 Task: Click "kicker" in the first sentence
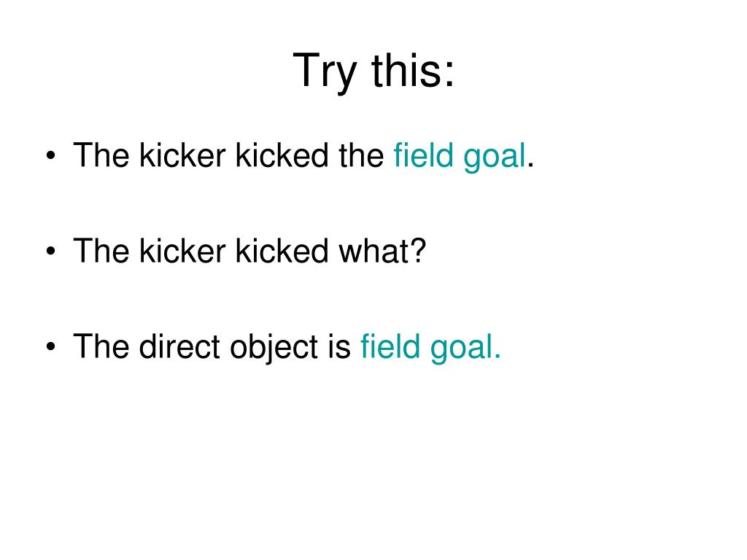(x=182, y=155)
